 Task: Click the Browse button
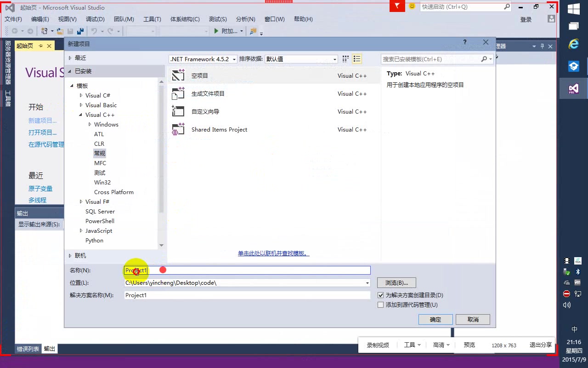pyautogui.click(x=396, y=282)
